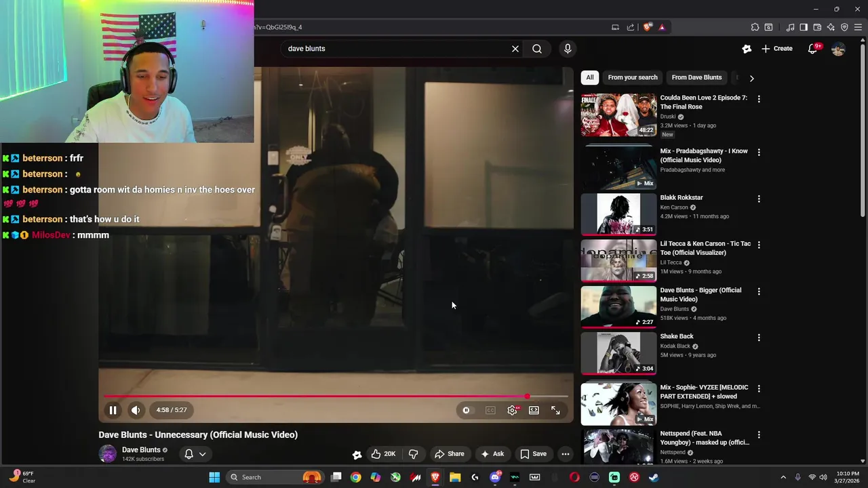
Task: Click the share page icon in the address bar
Action: pyautogui.click(x=631, y=27)
